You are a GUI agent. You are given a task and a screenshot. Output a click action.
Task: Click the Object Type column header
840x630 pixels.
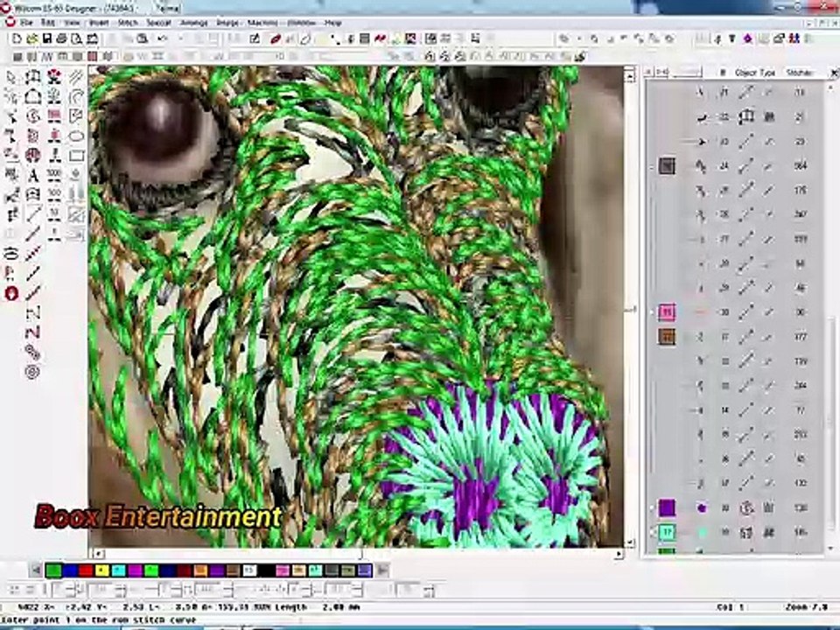coord(755,73)
